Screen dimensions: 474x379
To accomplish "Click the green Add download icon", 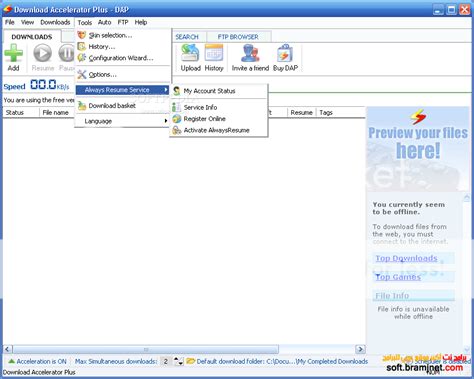I will coord(14,53).
